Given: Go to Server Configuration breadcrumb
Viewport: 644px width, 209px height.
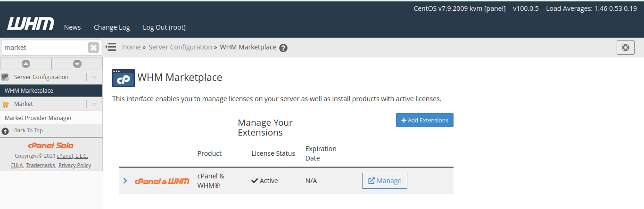Looking at the screenshot, I should click(180, 47).
